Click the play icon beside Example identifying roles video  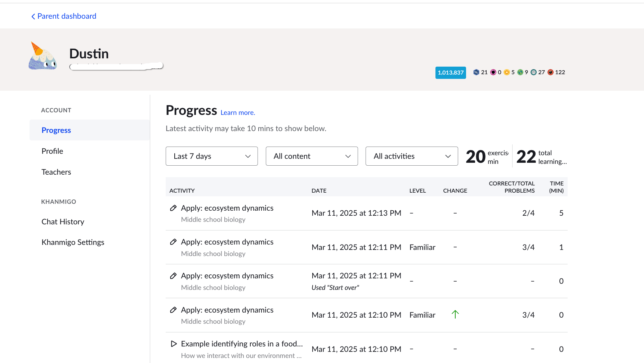(174, 344)
